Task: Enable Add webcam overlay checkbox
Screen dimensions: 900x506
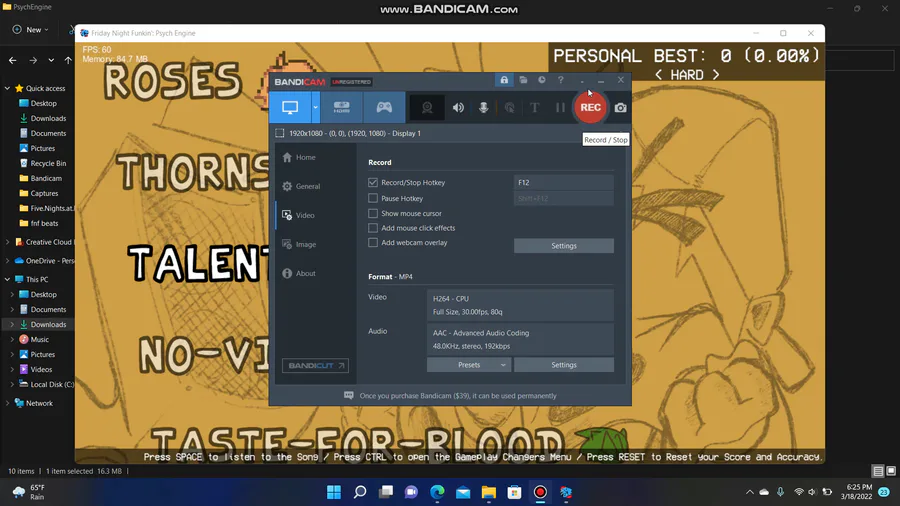Action: [x=373, y=243]
